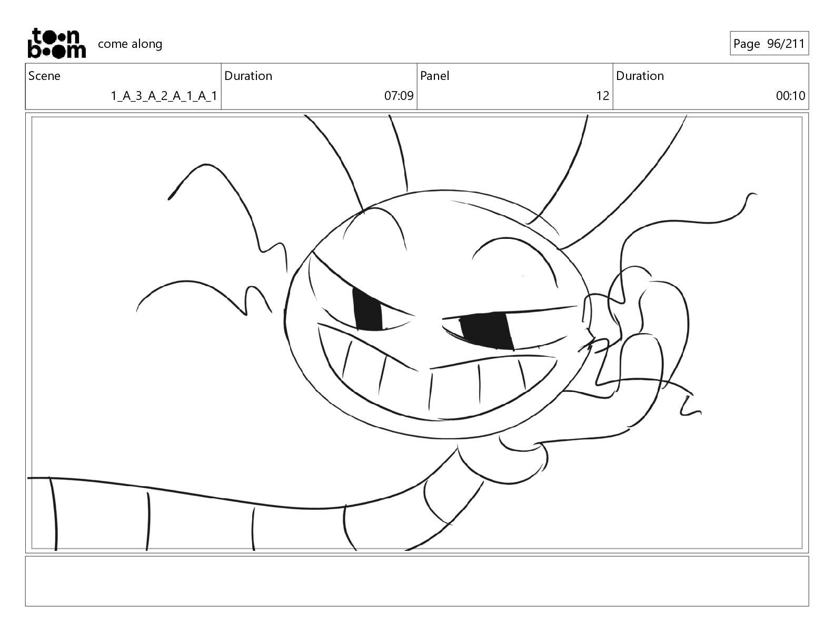
Task: Click the 'Page 96/211' page indicator
Action: [769, 44]
